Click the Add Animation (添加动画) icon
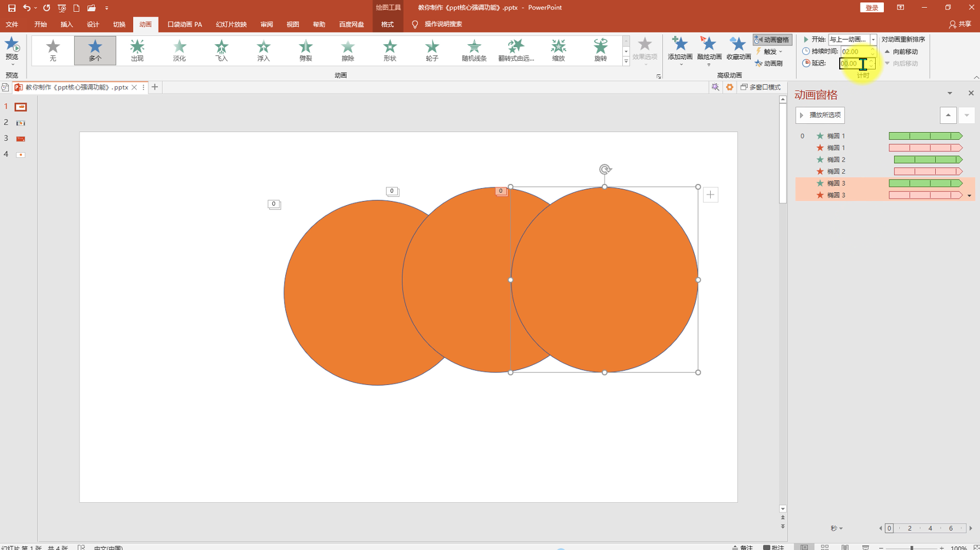The height and width of the screenshot is (550, 980). [680, 44]
